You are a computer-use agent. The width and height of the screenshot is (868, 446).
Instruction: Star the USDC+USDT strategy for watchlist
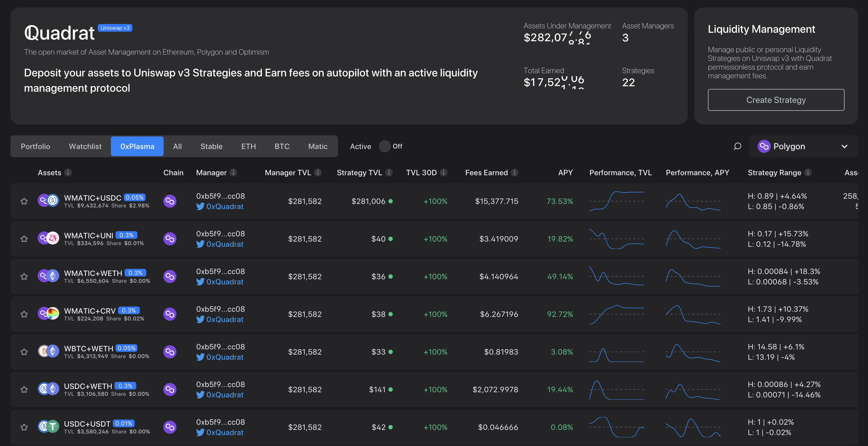[x=24, y=427]
